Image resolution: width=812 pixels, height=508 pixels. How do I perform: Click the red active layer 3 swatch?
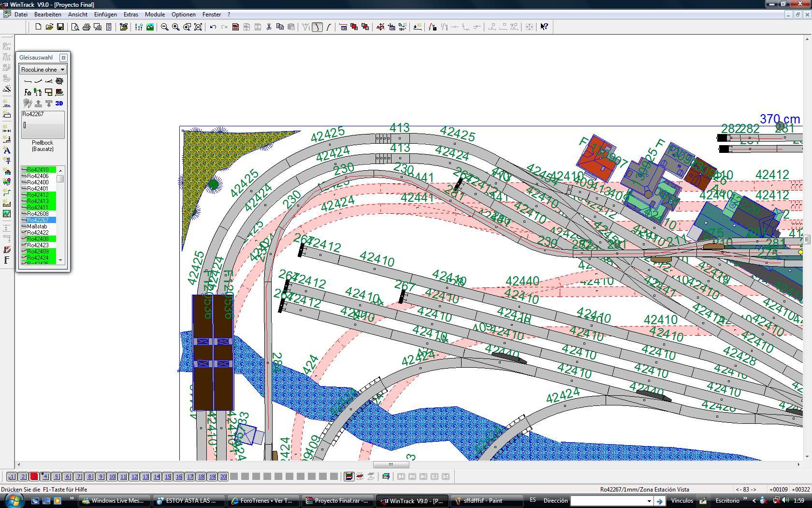(x=34, y=477)
